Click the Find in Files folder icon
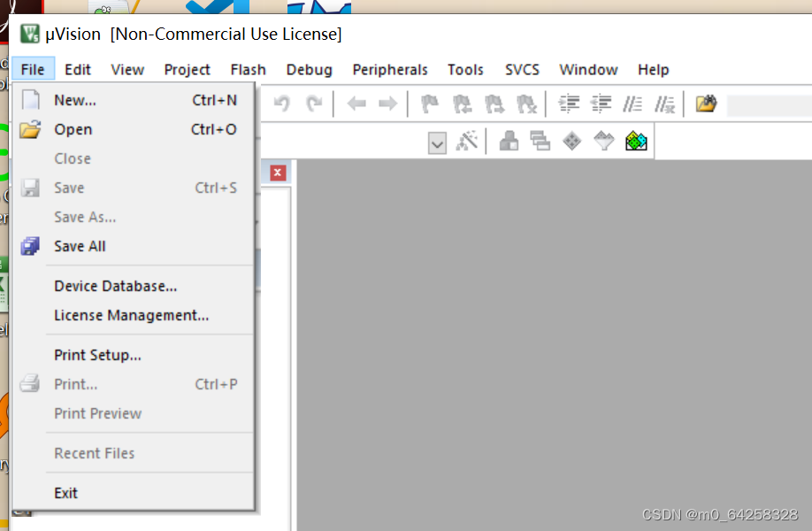 (706, 104)
